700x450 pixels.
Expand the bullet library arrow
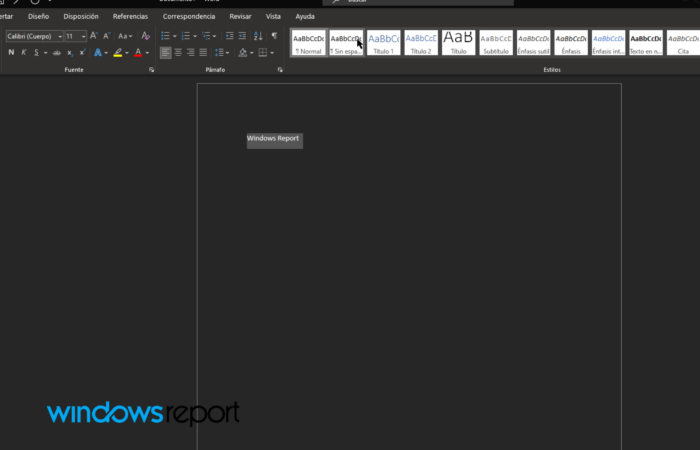(x=175, y=36)
